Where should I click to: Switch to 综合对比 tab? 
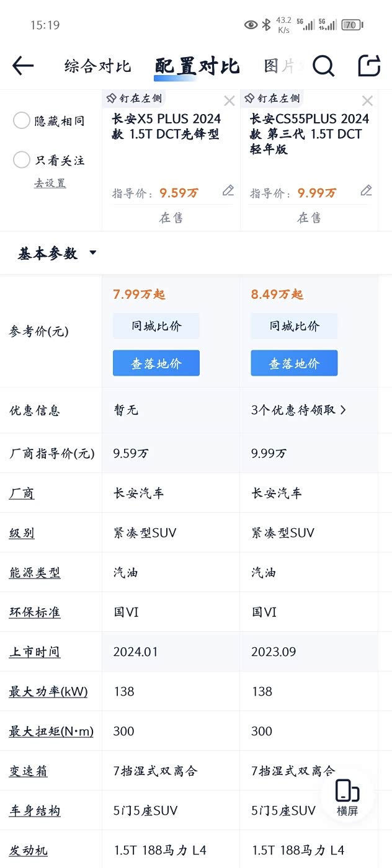97,66
